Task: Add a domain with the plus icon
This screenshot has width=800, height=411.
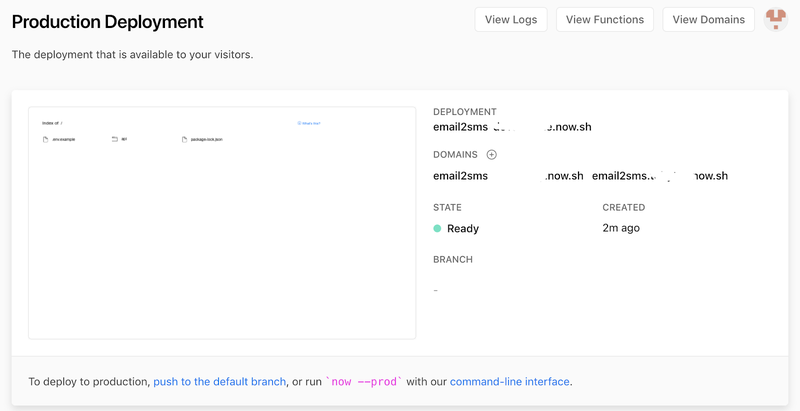Action: click(491, 155)
